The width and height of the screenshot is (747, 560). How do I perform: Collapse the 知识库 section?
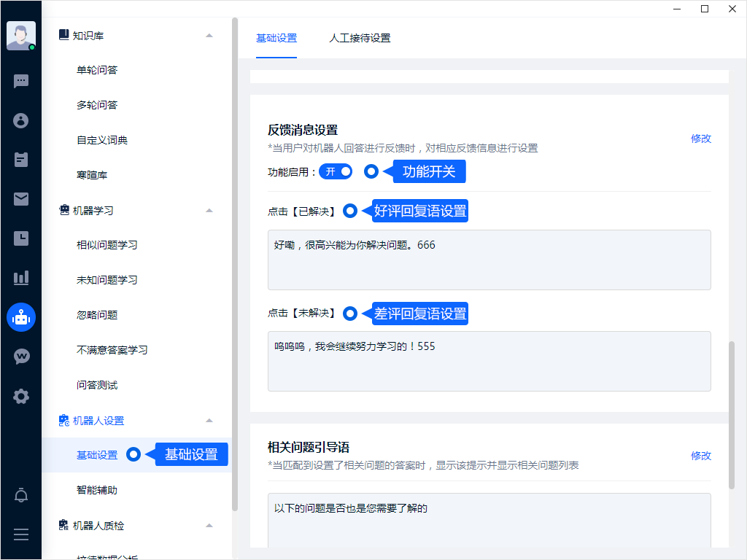click(209, 35)
